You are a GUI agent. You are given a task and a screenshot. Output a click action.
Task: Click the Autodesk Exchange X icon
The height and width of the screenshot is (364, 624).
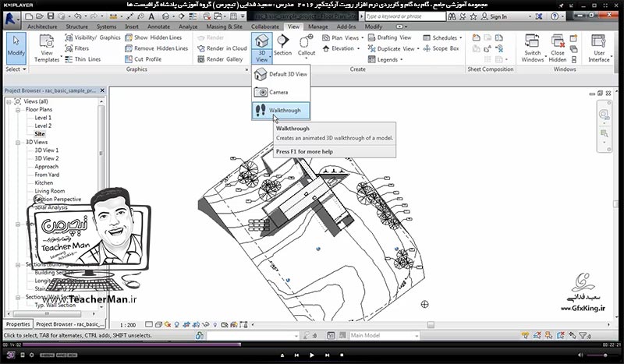[538, 16]
